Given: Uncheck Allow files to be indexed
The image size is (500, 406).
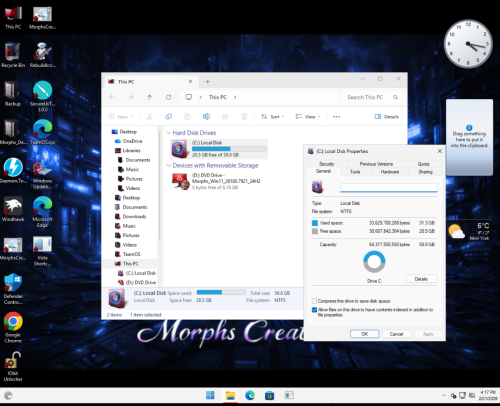Looking at the screenshot, I should [314, 310].
